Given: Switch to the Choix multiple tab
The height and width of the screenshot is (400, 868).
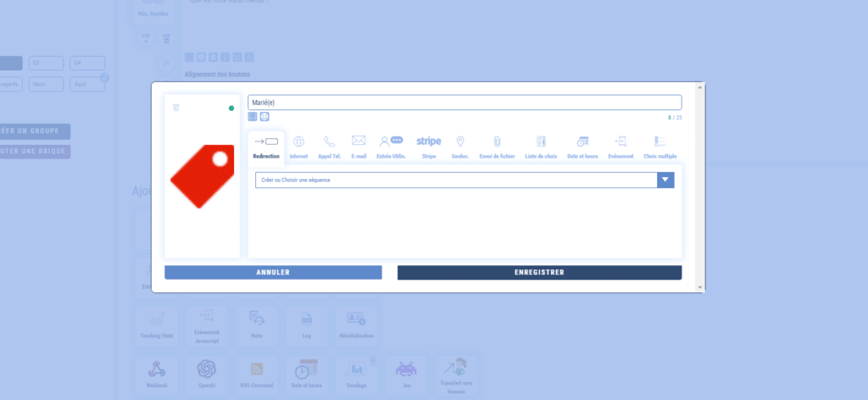Looking at the screenshot, I should [x=660, y=146].
